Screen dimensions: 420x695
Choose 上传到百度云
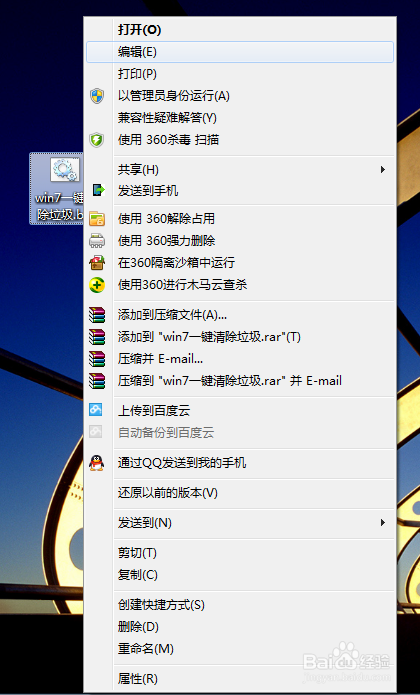(240, 410)
